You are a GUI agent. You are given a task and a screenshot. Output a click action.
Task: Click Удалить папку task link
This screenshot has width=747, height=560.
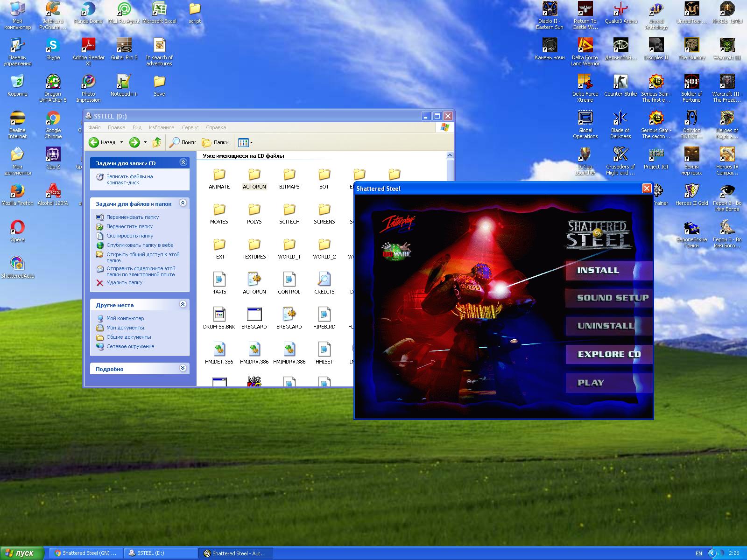(x=124, y=282)
